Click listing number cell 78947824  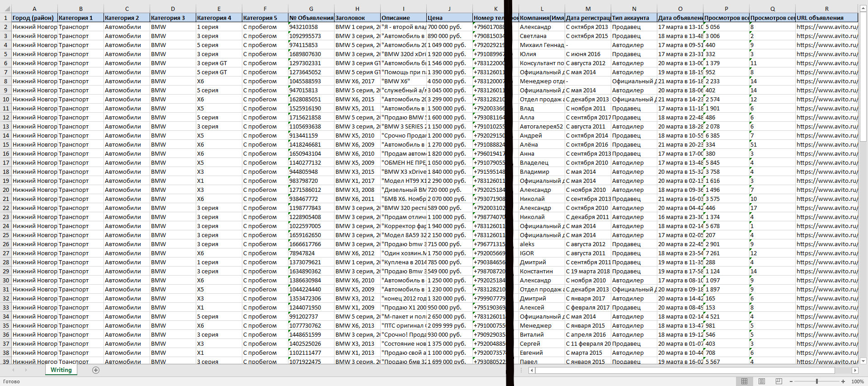311,253
